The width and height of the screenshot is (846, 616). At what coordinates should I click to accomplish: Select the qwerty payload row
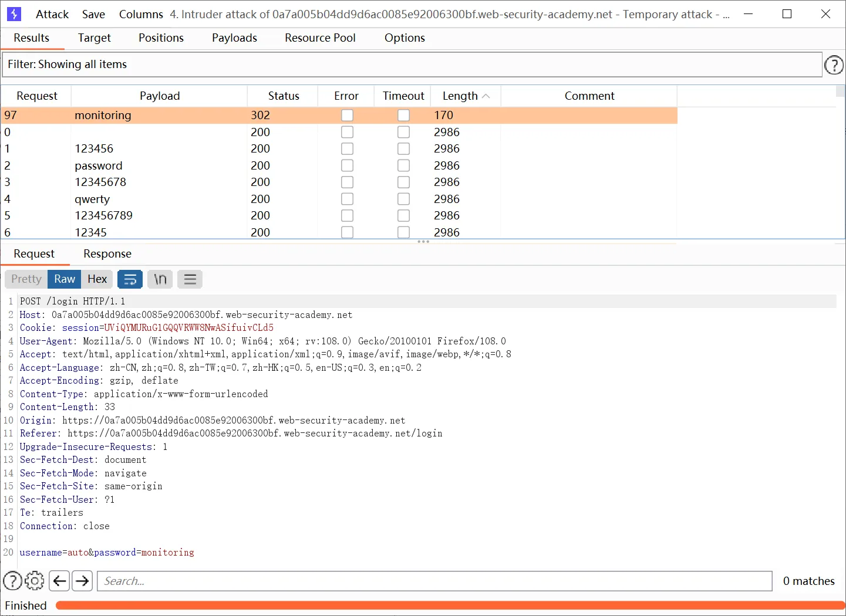[339, 199]
